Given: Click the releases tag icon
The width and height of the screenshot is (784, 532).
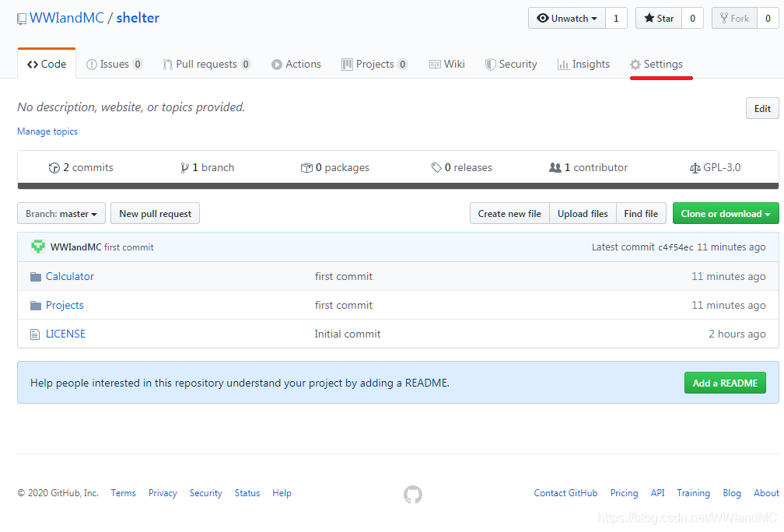Looking at the screenshot, I should 436,168.
